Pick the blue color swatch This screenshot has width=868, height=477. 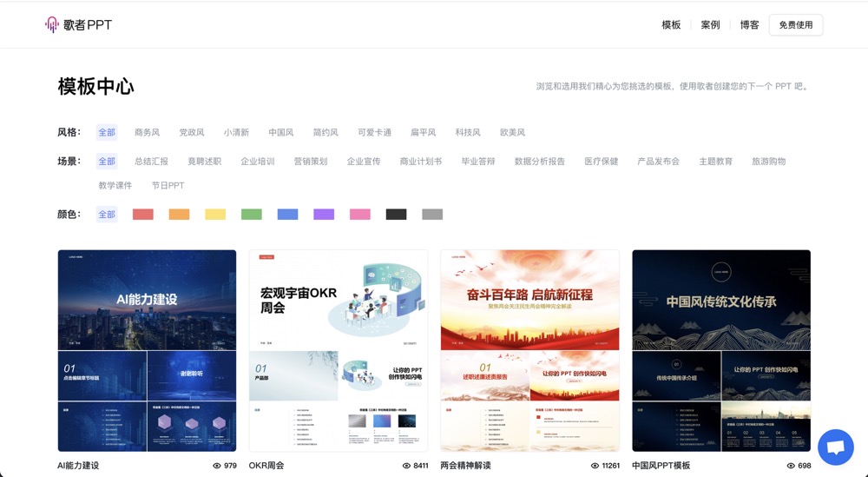[x=288, y=215]
